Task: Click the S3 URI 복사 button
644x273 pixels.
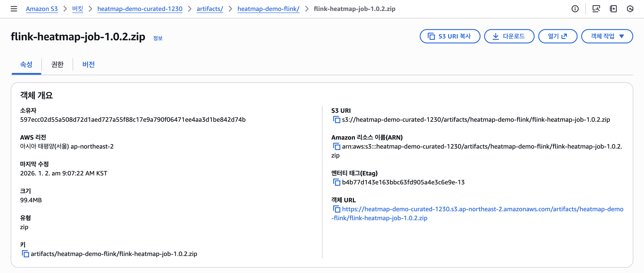Action: 449,36
